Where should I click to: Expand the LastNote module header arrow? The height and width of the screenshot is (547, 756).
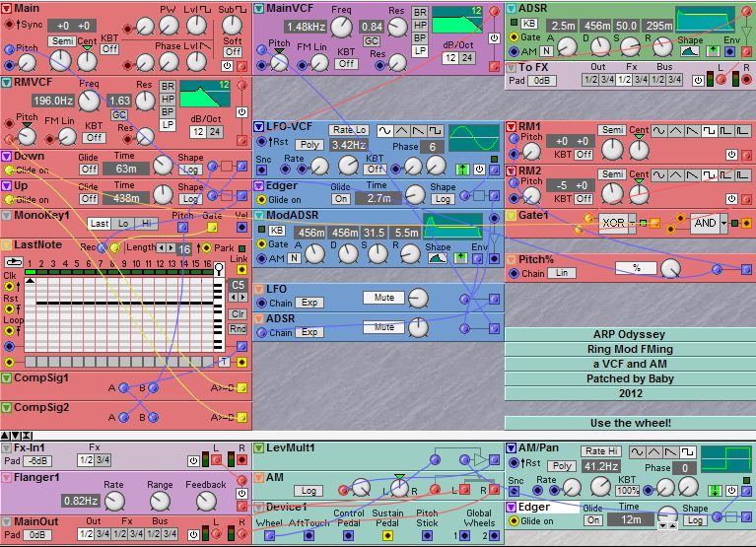click(7, 243)
